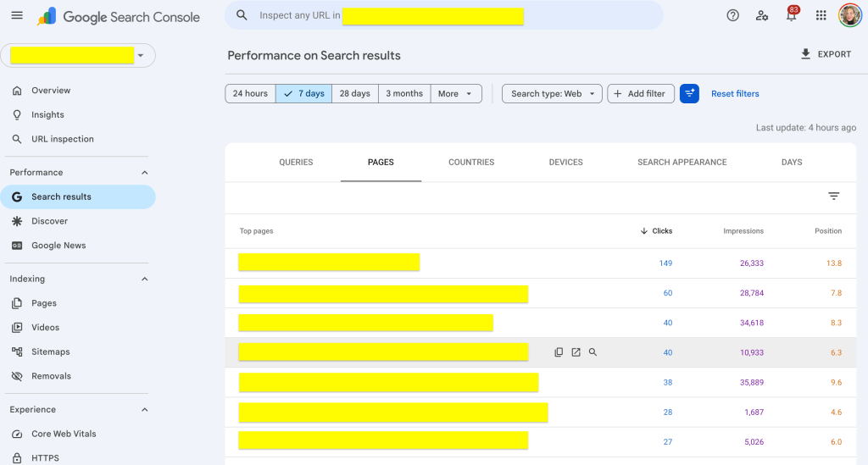
Task: Select the 3 months date range
Action: click(x=404, y=93)
